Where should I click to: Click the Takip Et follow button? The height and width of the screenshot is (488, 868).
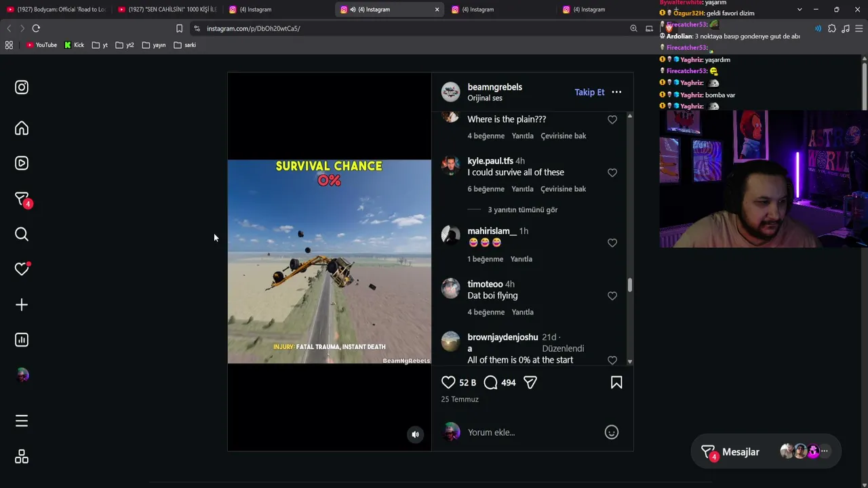tap(589, 92)
